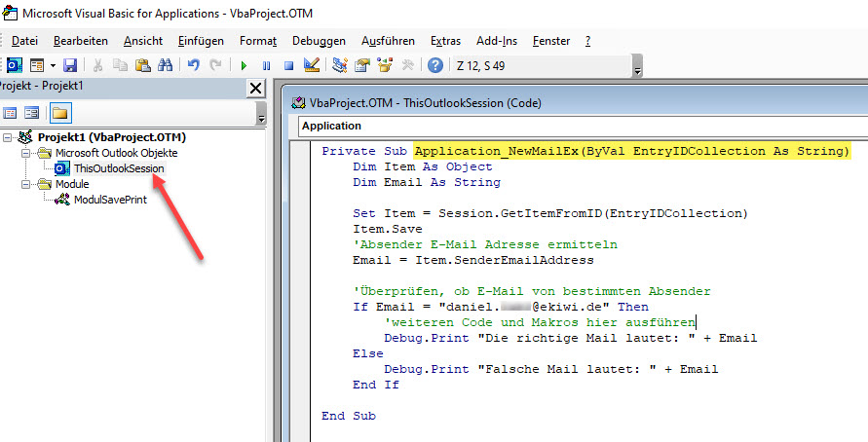Click the 'Die richtige Mail lautet' Debug.Print line

[x=570, y=338]
